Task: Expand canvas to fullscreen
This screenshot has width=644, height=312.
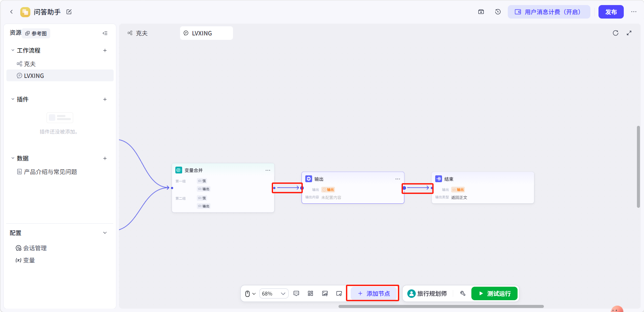Action: pyautogui.click(x=629, y=33)
